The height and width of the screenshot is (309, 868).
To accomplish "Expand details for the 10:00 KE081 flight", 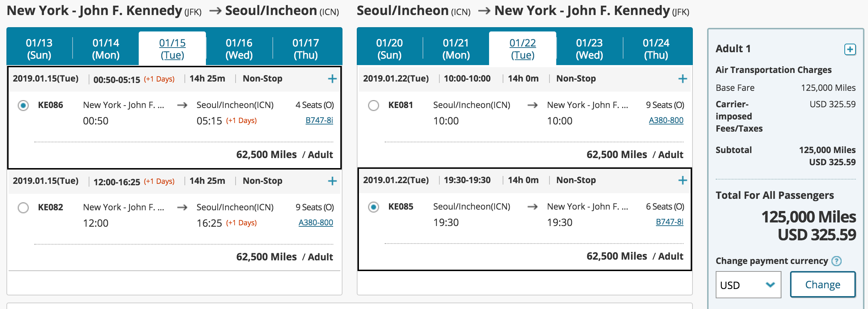I will [x=682, y=79].
